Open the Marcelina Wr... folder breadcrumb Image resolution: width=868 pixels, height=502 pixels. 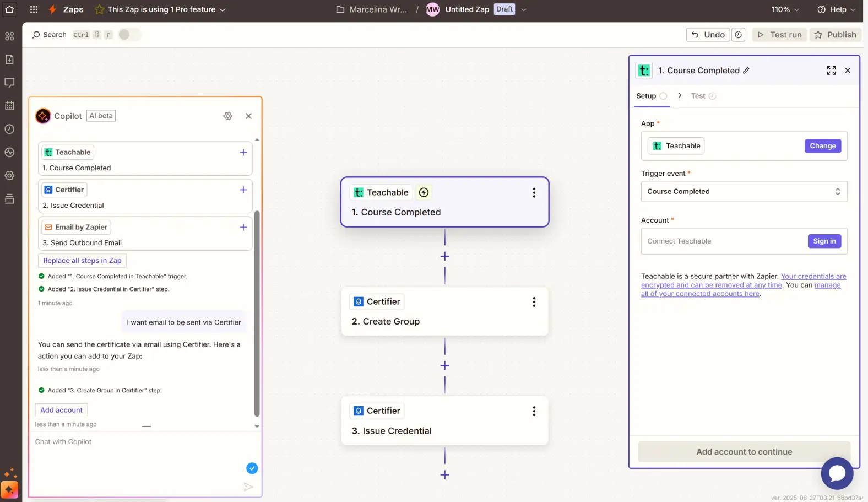coord(372,9)
